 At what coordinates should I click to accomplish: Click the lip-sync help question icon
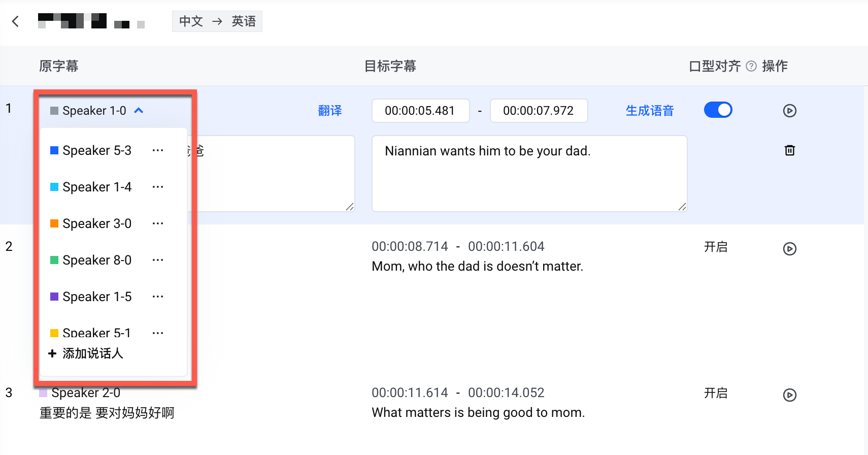[751, 66]
